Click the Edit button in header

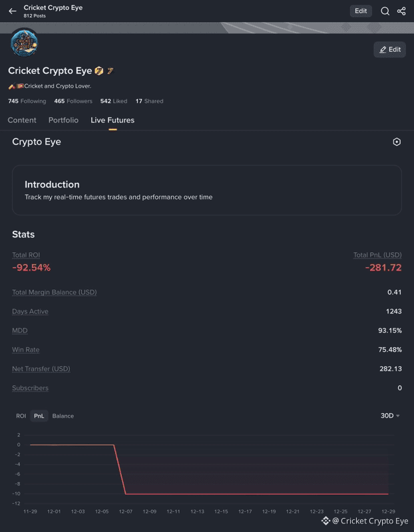pyautogui.click(x=361, y=11)
